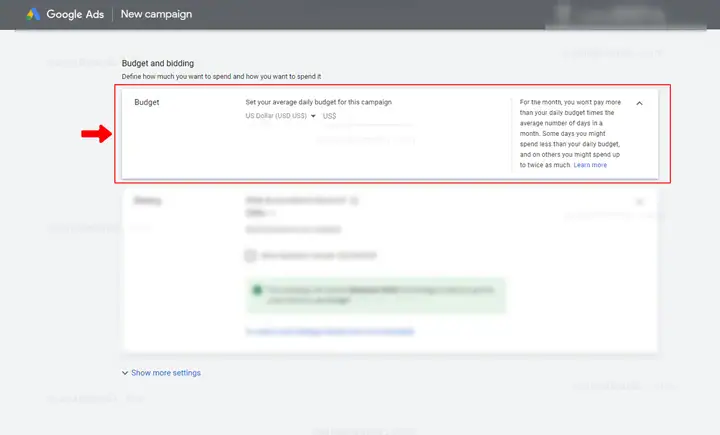This screenshot has height=435, width=720.
Task: Click the chevron icon before Show more settings
Action: (x=125, y=373)
